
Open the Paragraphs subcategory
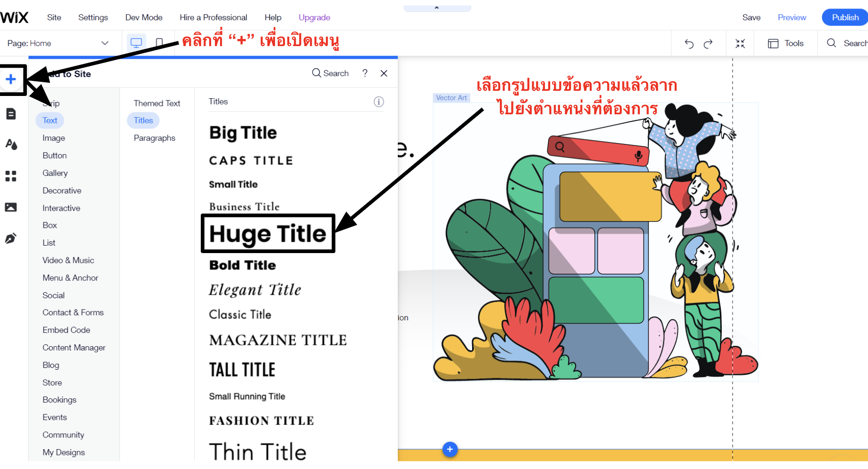point(154,138)
